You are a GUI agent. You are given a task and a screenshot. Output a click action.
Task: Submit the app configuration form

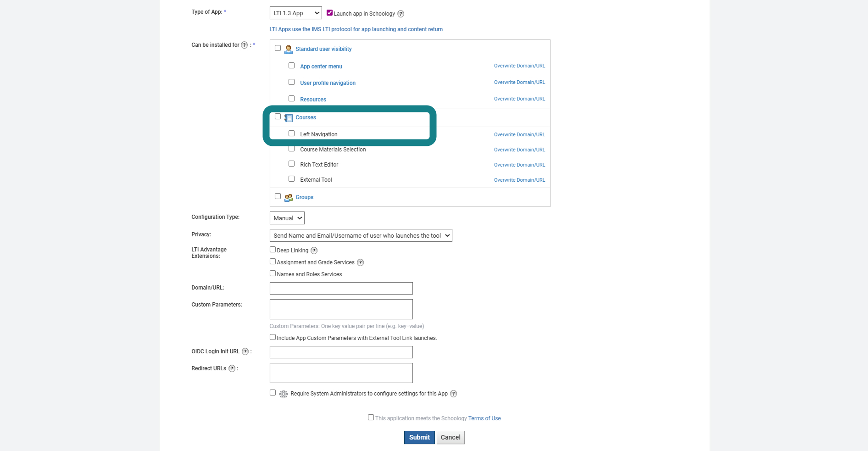[x=419, y=437]
